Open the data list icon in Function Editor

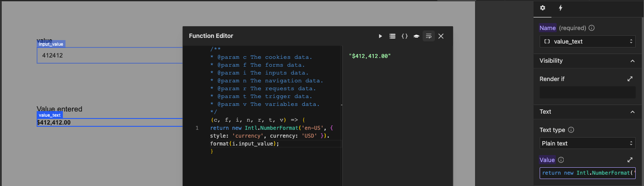tap(393, 36)
